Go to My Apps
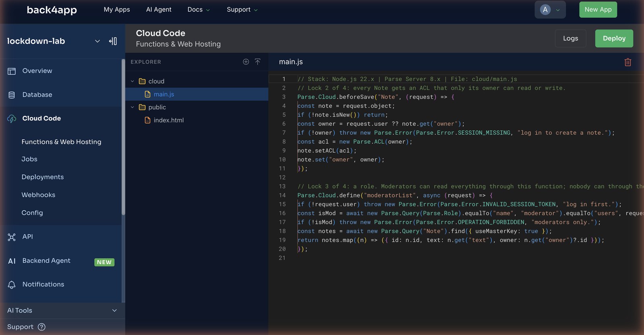644x335 pixels. click(117, 10)
